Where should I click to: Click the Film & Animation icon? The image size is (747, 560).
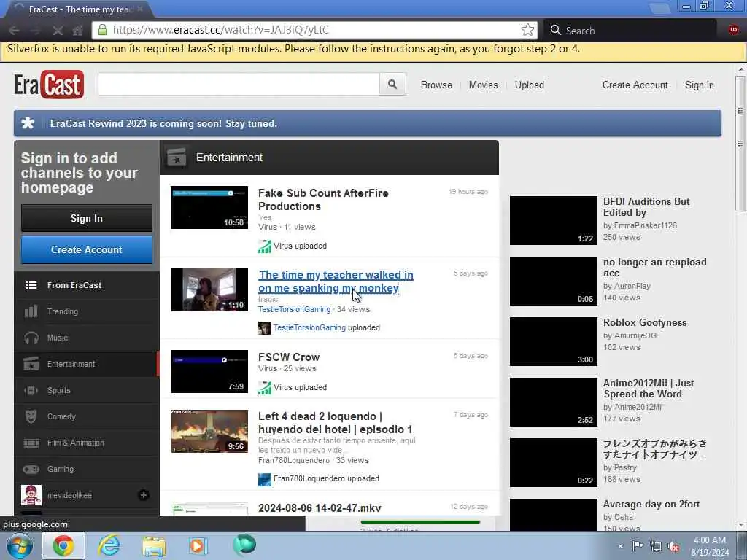tap(31, 443)
